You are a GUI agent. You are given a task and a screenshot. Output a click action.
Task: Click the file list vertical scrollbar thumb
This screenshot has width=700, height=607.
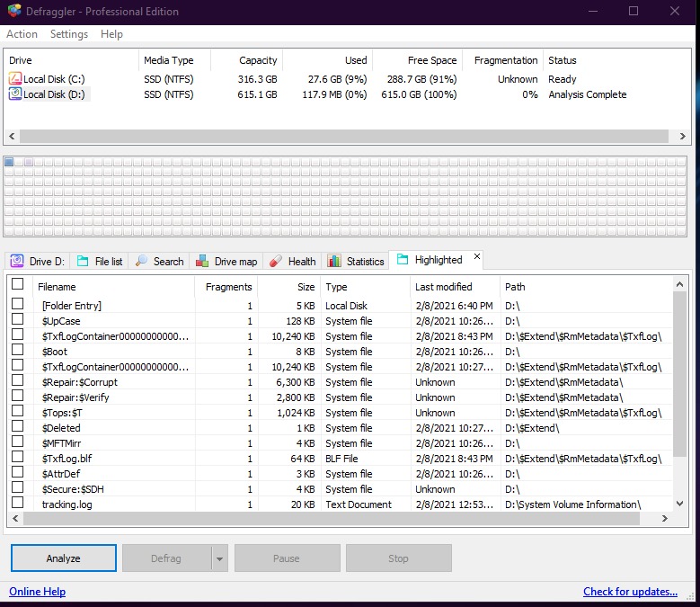(679, 374)
